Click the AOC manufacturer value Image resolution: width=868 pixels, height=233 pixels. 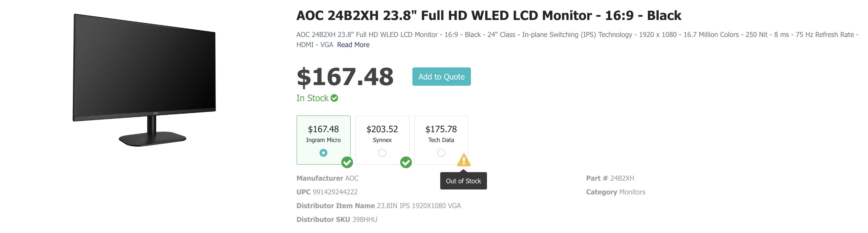[352, 178]
